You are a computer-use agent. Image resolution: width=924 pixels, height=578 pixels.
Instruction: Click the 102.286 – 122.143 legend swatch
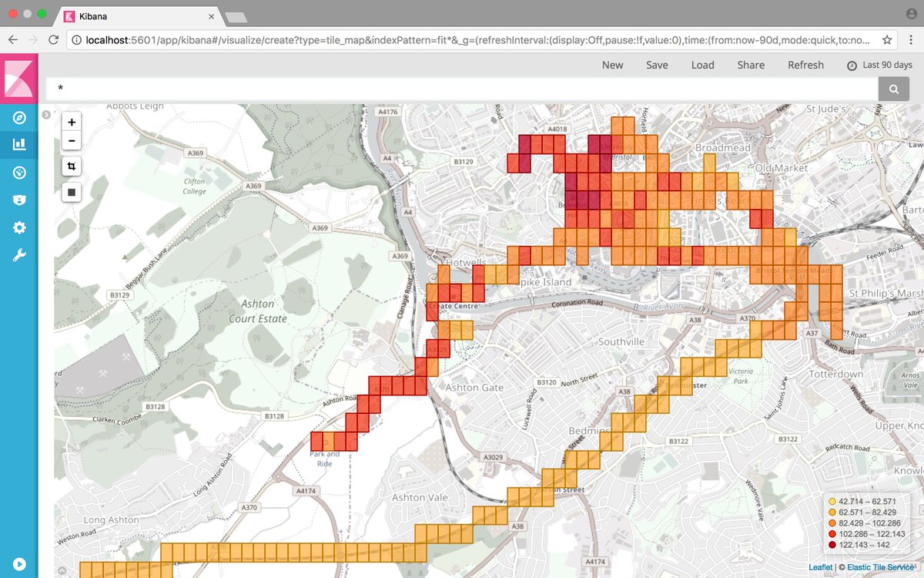pos(832,534)
